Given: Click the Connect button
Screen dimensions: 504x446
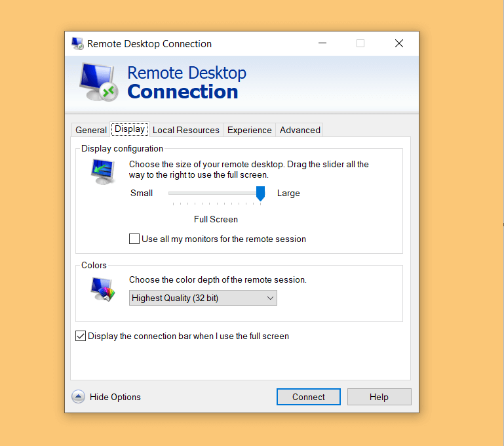Looking at the screenshot, I should tap(309, 397).
